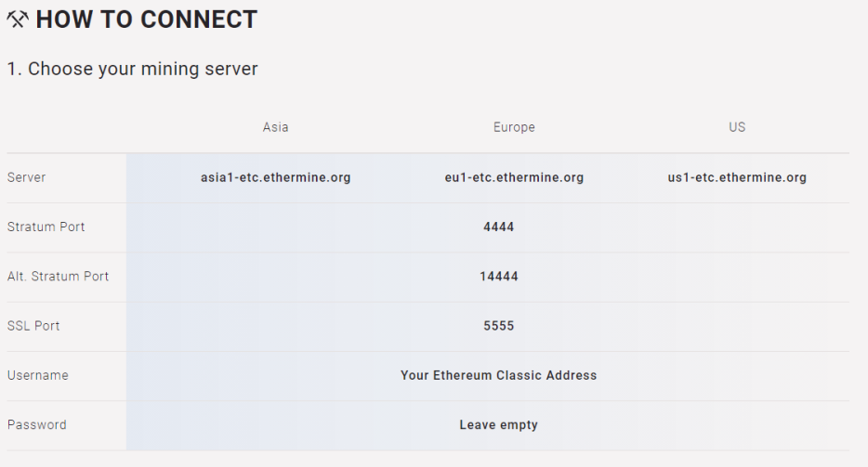
Task: Click the HOW TO CONNECT heading
Action: (x=147, y=19)
